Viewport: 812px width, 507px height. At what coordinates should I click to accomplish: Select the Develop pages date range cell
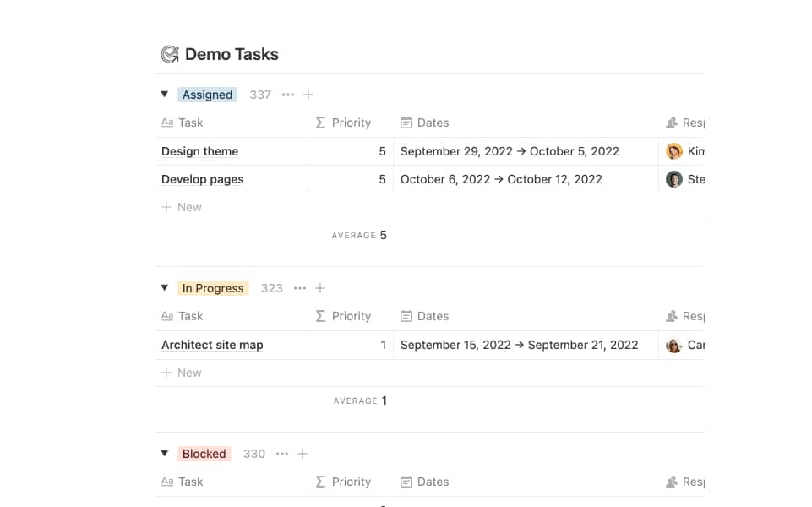pyautogui.click(x=501, y=179)
